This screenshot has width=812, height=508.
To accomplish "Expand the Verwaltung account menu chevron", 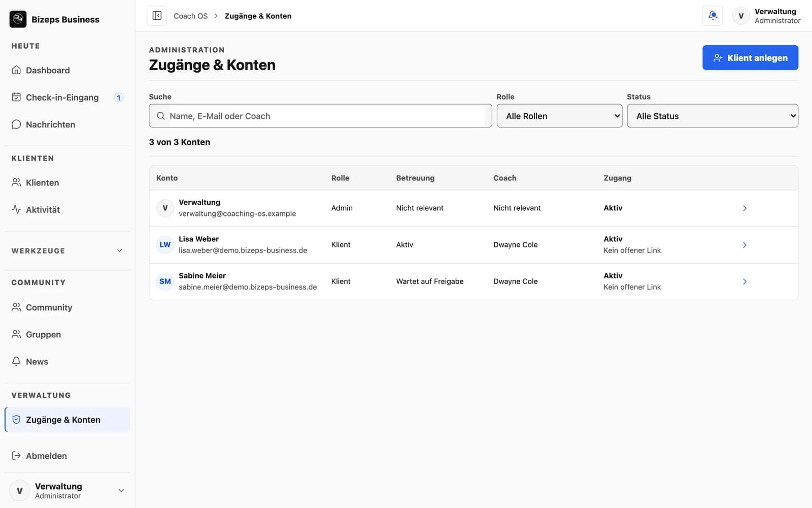I will 121,491.
